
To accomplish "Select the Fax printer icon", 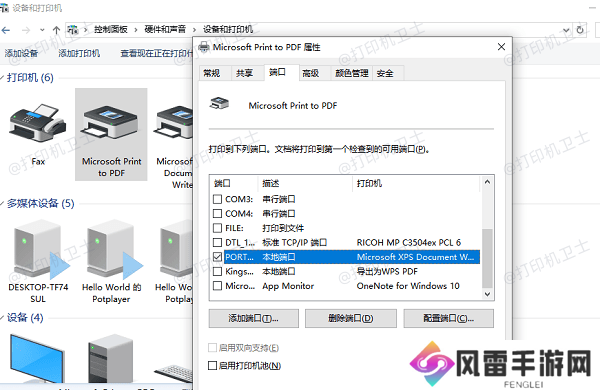I will point(38,124).
